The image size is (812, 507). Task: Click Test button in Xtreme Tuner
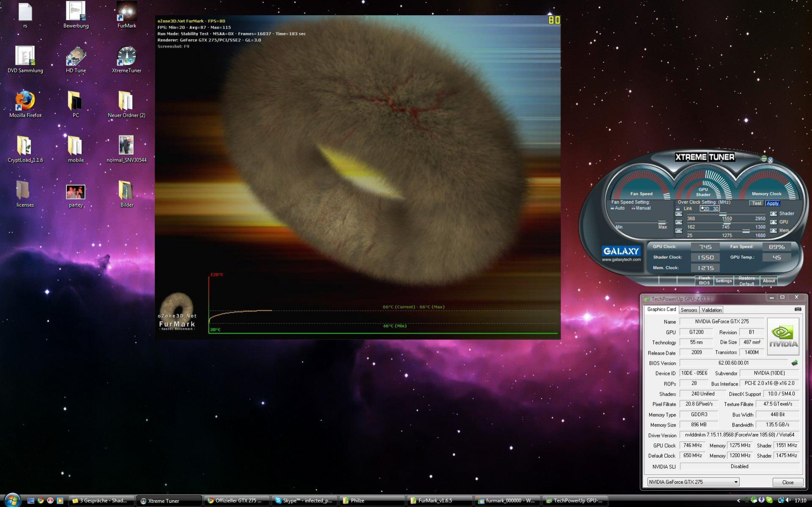[x=756, y=203]
